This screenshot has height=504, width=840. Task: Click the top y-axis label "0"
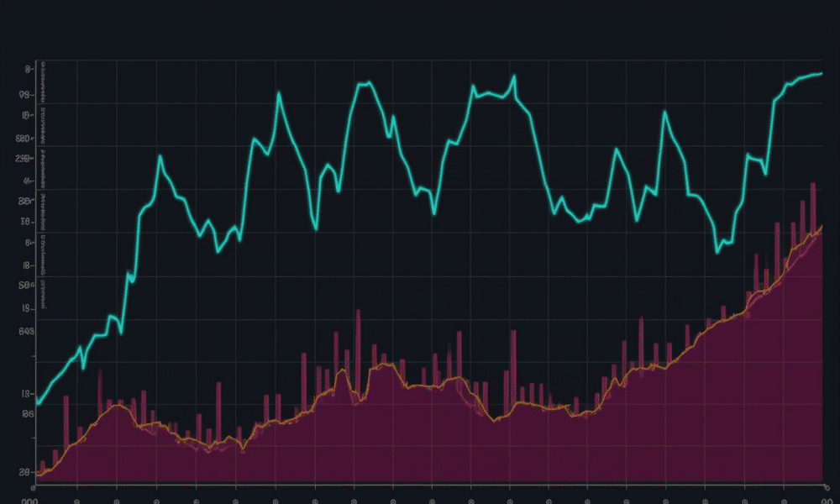(28, 70)
